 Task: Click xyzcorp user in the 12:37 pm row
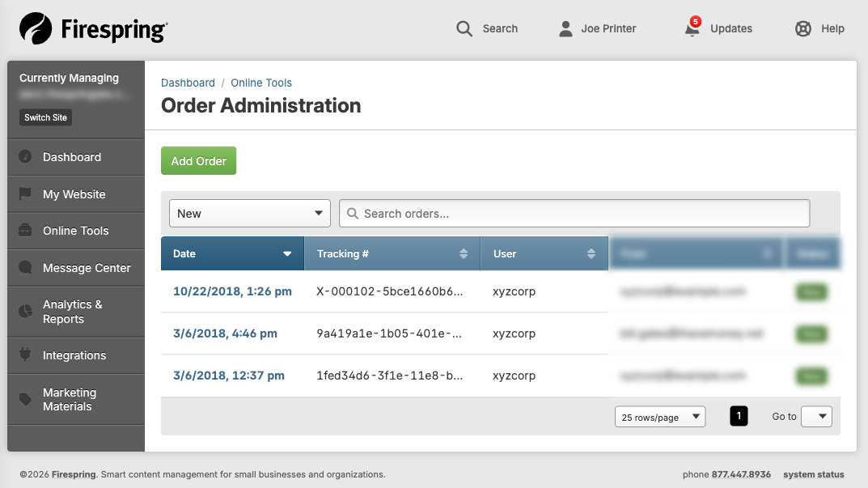tap(514, 376)
